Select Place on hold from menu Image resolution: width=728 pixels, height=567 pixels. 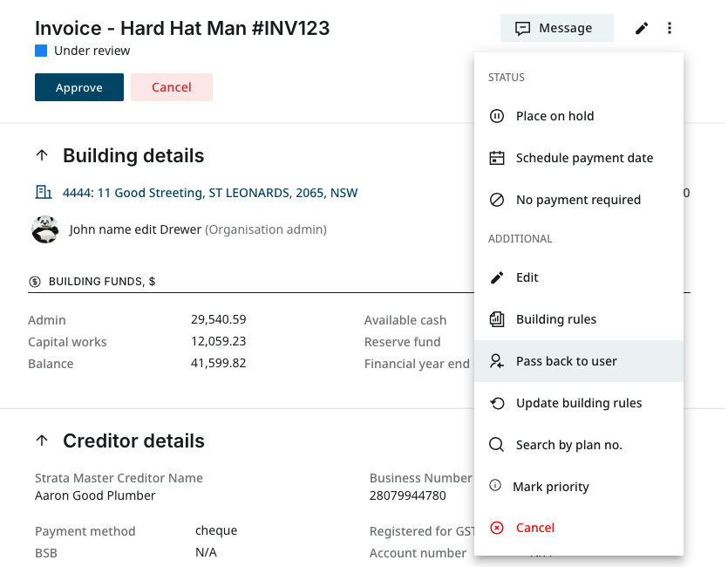click(555, 116)
